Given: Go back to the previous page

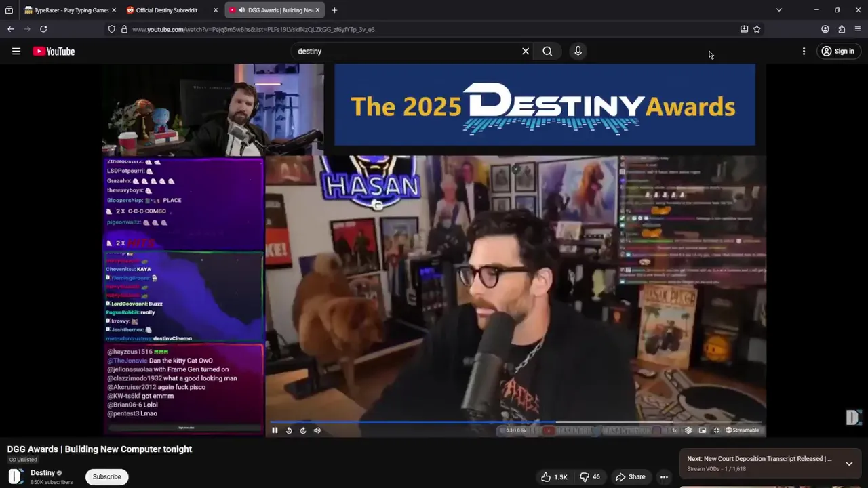Looking at the screenshot, I should pyautogui.click(x=11, y=29).
